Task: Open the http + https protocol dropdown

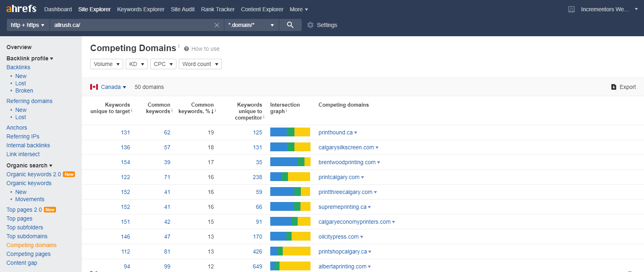Action: tap(28, 25)
